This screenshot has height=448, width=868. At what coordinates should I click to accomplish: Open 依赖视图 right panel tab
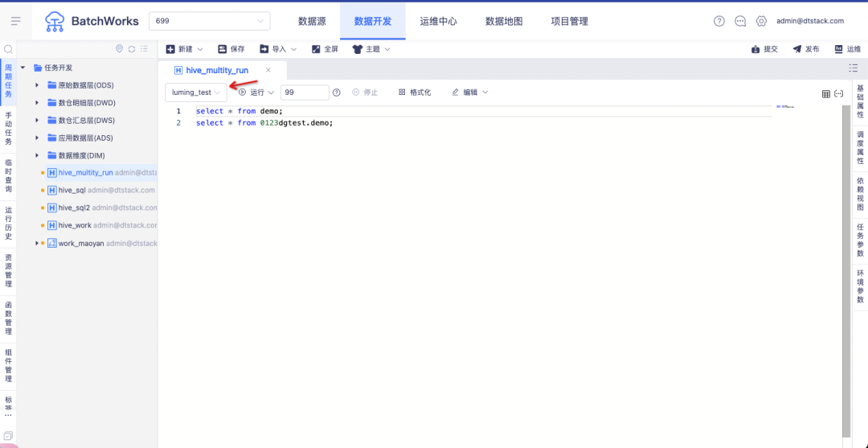(x=860, y=194)
